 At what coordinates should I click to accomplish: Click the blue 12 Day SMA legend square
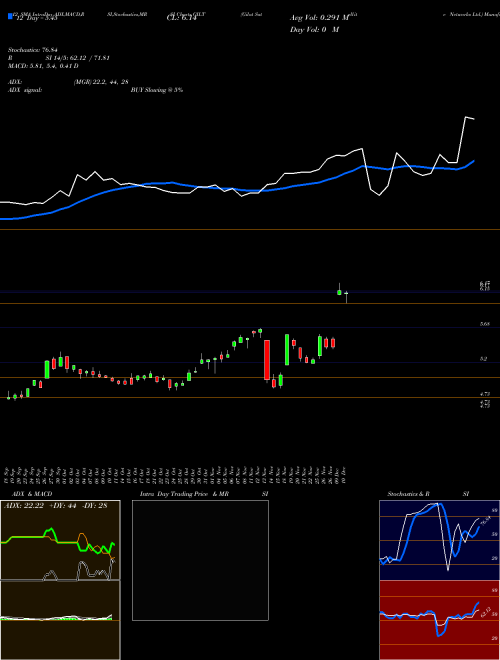(11, 17)
